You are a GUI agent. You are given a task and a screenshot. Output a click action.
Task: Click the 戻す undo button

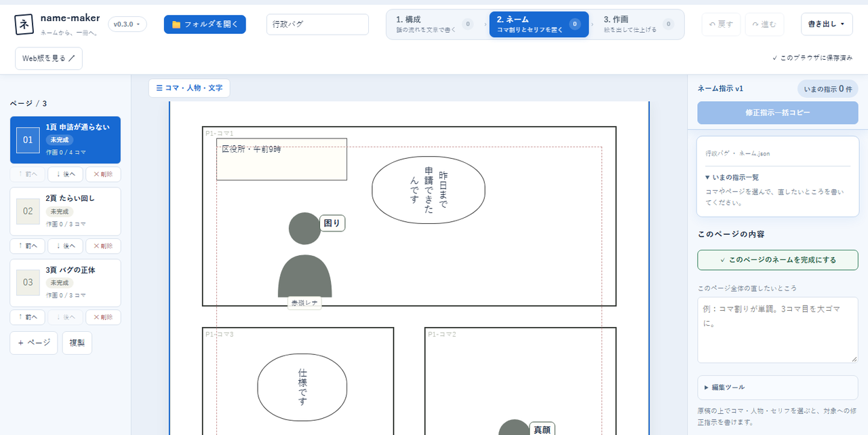tap(721, 24)
